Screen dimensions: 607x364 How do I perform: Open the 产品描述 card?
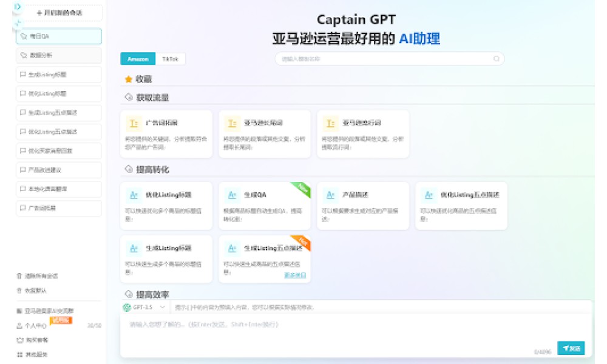363,206
